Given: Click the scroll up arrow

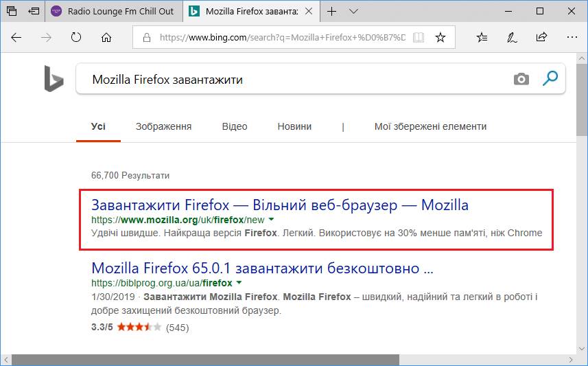Looking at the screenshot, I should point(582,58).
